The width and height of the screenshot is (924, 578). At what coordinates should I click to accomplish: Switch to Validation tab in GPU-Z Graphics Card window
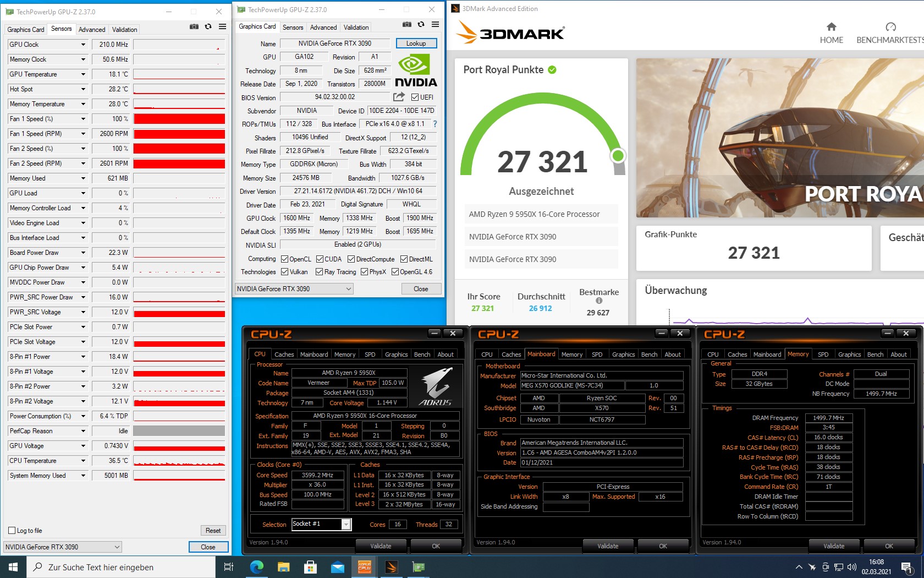click(356, 28)
